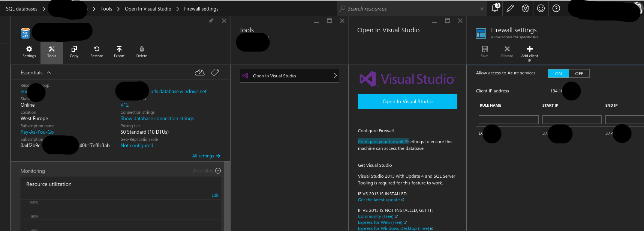The width and height of the screenshot is (644, 231).
Task: Click Add client IP plus icon
Action: [x=530, y=49]
